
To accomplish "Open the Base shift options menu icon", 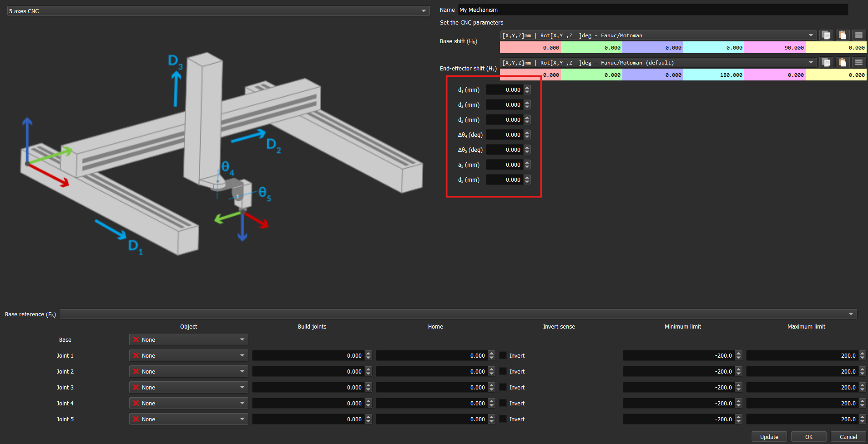I will tap(858, 35).
